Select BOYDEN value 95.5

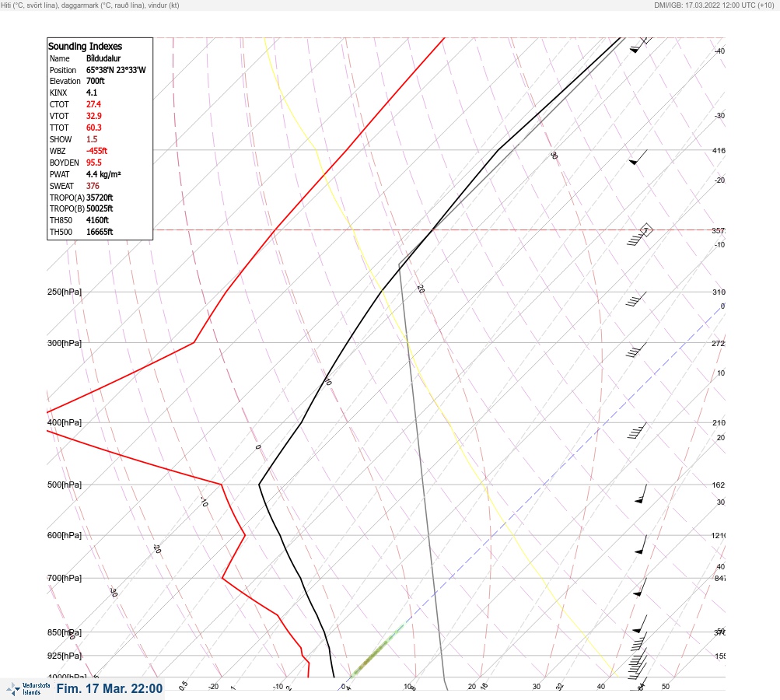[x=94, y=163]
